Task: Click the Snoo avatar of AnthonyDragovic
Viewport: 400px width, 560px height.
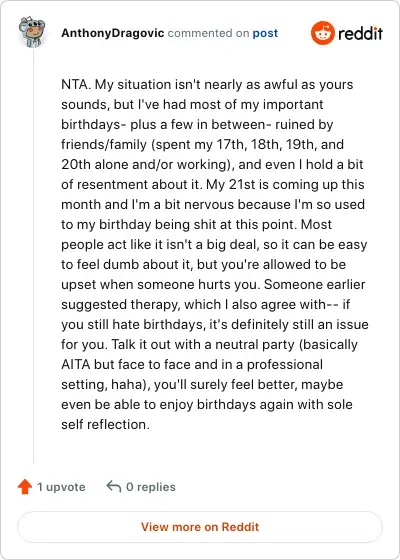Action: tap(32, 32)
